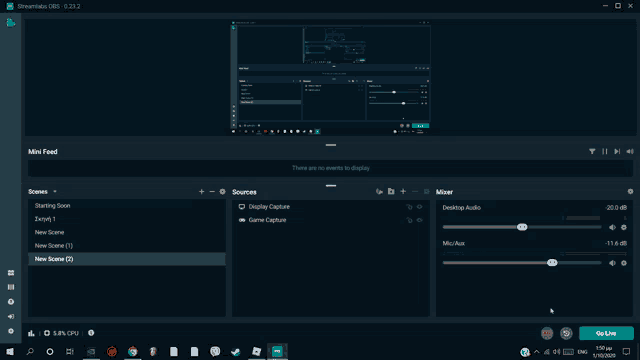This screenshot has height=360, width=640.
Task: Open Settings gear icon in the left sidebar
Action: pyautogui.click(x=11, y=331)
